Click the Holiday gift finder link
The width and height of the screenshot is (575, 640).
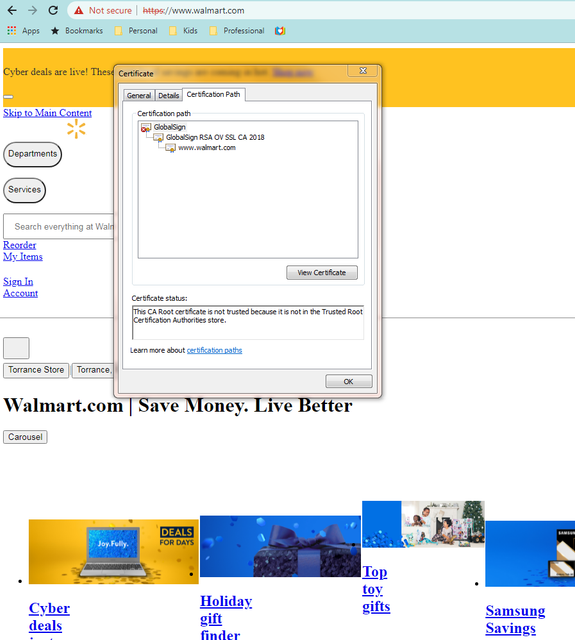point(226,617)
